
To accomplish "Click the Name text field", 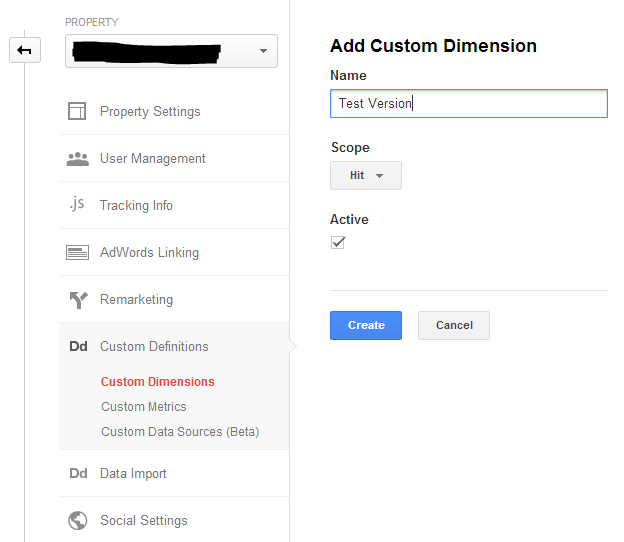I will pos(468,104).
